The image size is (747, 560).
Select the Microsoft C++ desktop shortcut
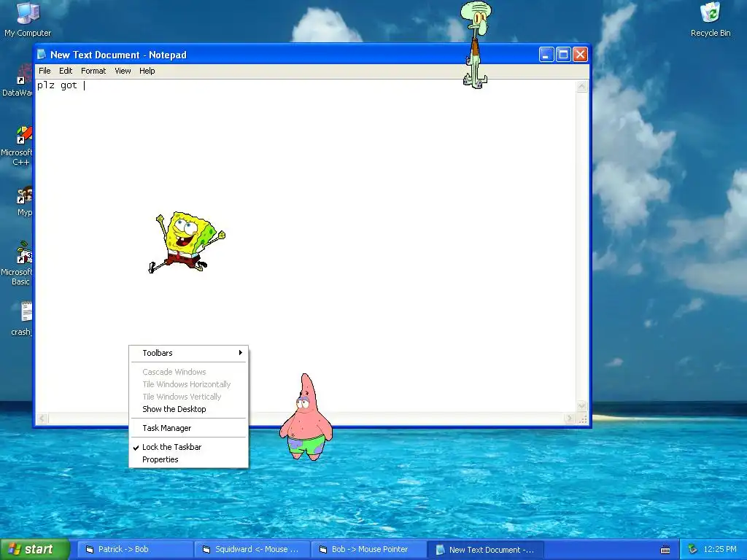tap(19, 146)
